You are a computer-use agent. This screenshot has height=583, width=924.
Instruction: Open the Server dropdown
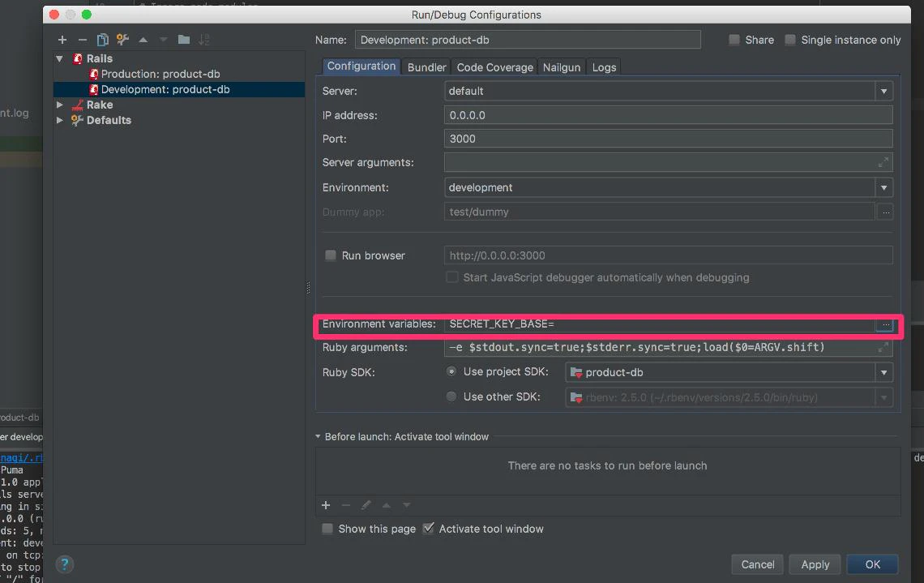[x=883, y=91]
